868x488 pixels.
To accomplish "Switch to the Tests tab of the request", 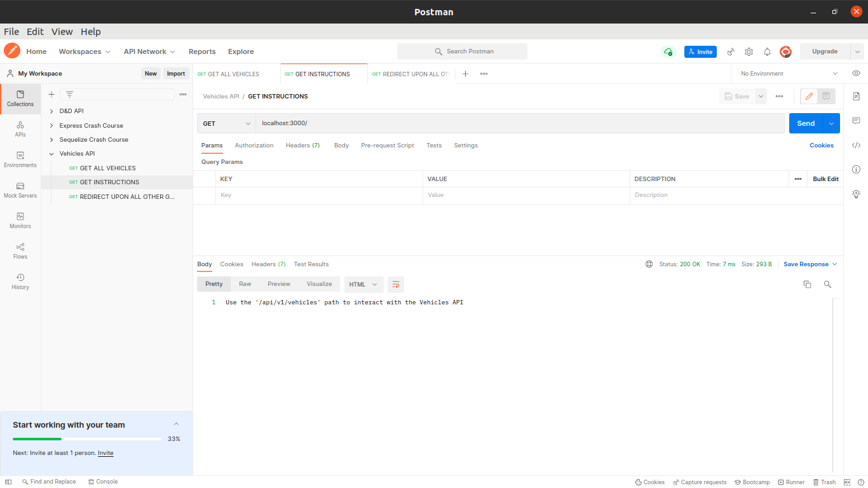I will point(434,145).
